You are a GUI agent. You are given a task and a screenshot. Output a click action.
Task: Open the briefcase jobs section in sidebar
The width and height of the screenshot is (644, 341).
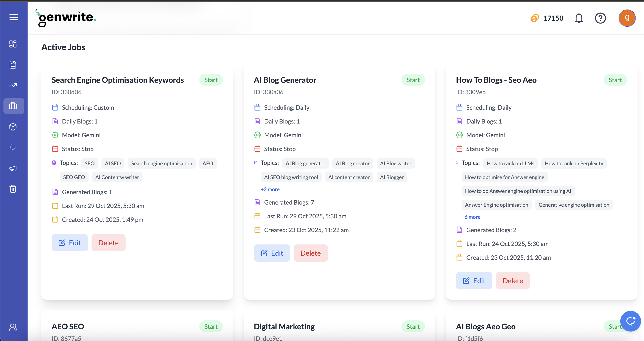(x=13, y=106)
